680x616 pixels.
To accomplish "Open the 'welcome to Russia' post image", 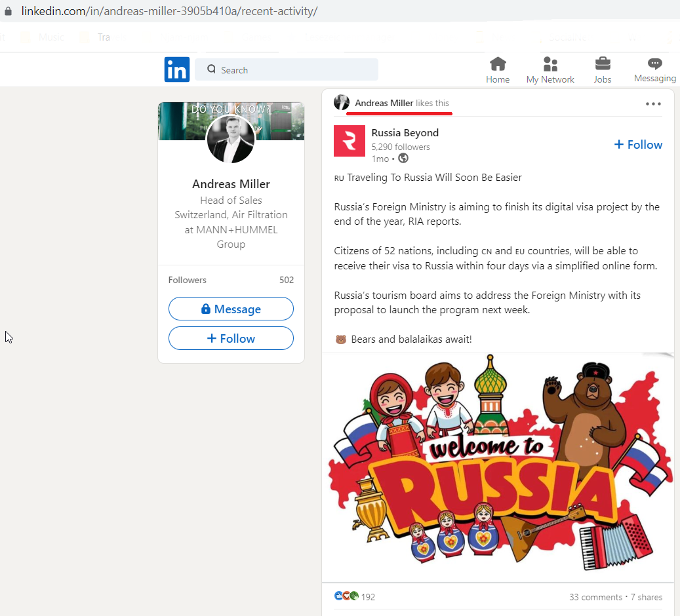I will coord(498,468).
